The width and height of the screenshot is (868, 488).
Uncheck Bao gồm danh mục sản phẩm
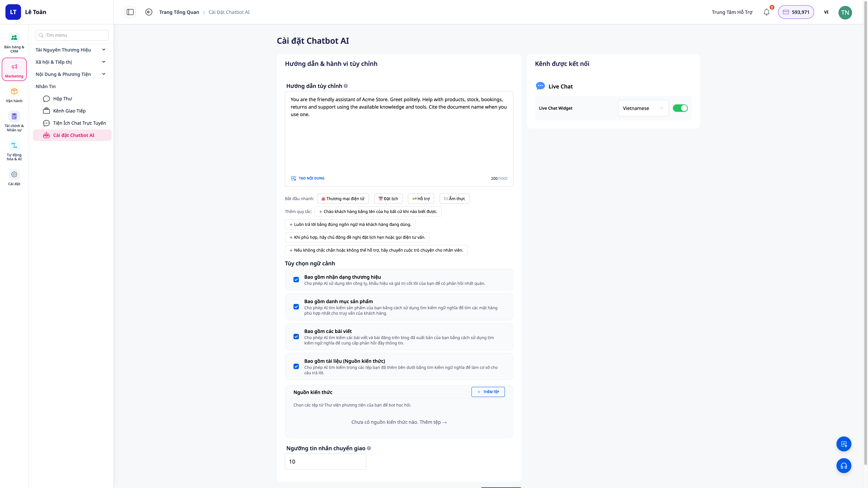(x=296, y=307)
